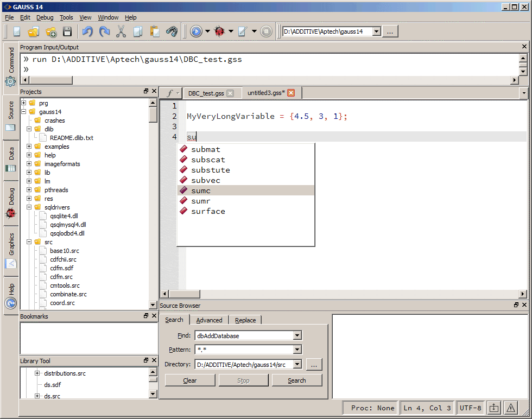Viewport: 532px width, 419px height.
Task: Click the New file toolbar icon
Action: pyautogui.click(x=17, y=31)
